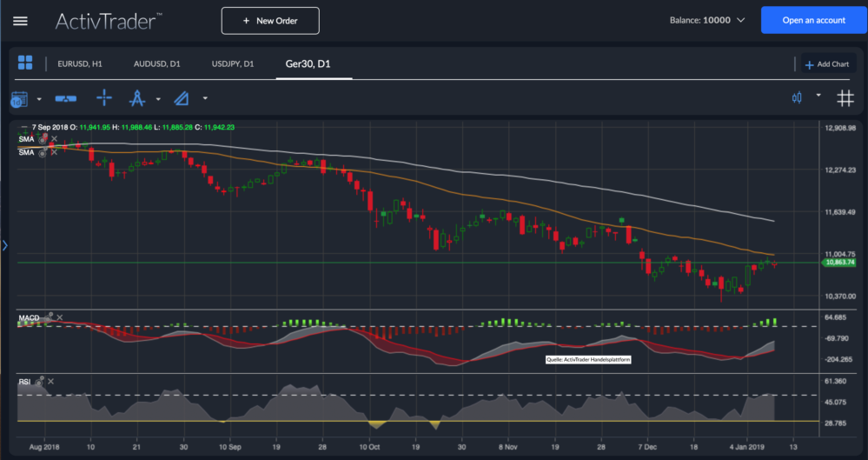The image size is (868, 460).
Task: Open the 1d timeframe calendar icon
Action: 19,99
